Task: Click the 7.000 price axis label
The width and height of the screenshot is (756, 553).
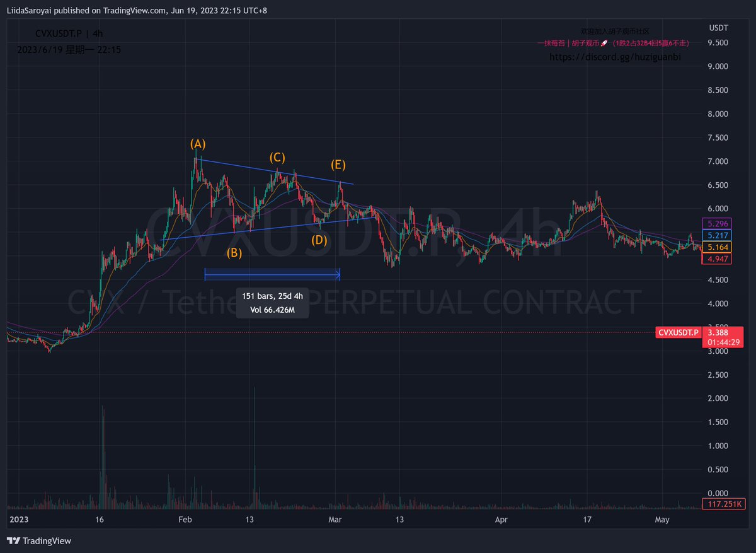Action: (x=718, y=161)
